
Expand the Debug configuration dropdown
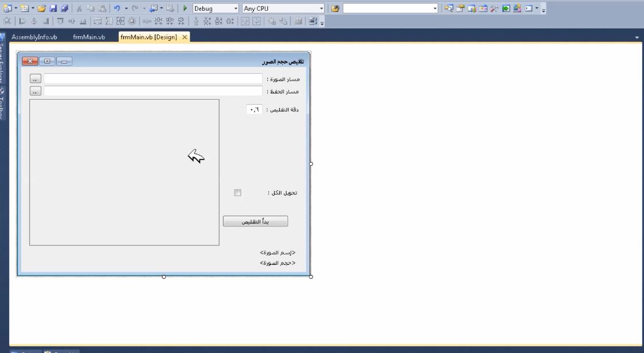point(236,9)
